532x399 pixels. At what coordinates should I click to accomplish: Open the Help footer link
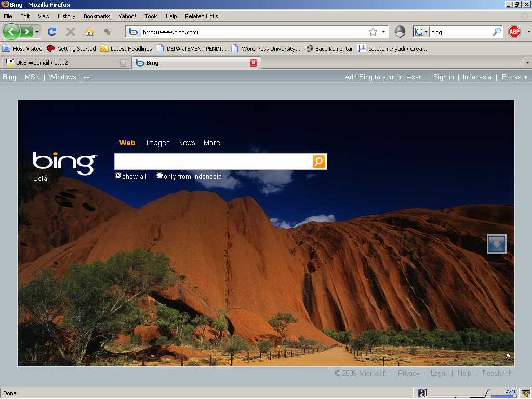(x=464, y=373)
